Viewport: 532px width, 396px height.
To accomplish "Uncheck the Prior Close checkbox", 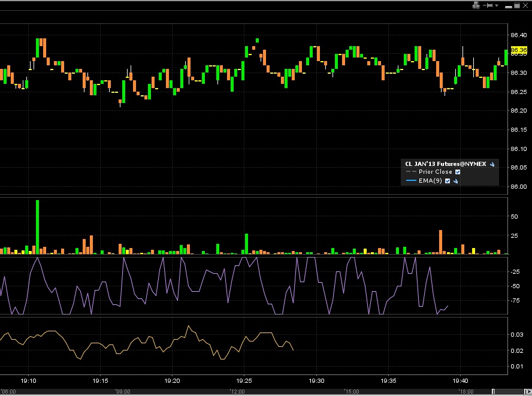I will click(458, 172).
